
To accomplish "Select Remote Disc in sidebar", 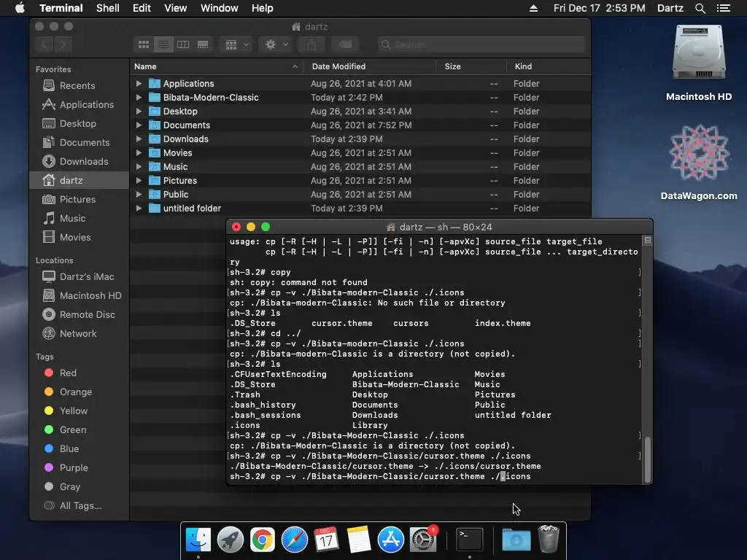I will (88, 315).
